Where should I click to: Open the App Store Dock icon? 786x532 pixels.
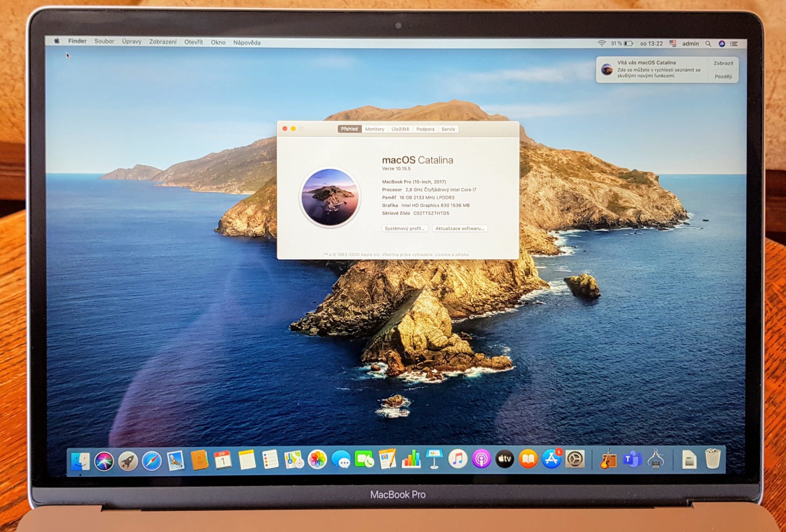coord(551,459)
